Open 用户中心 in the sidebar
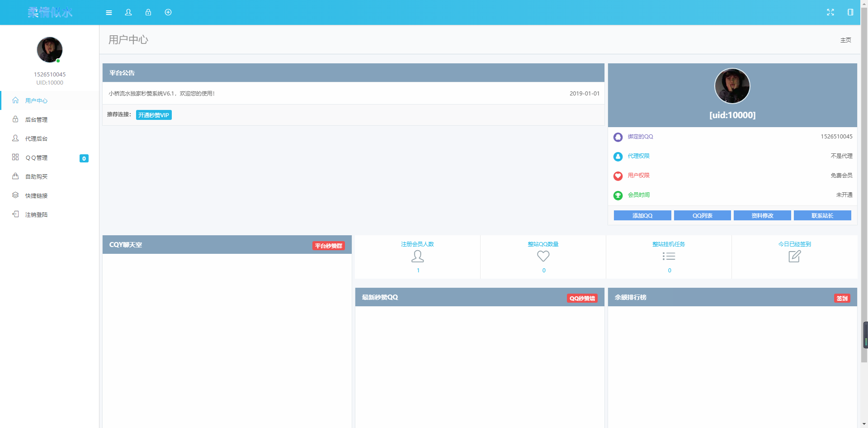 tap(36, 101)
